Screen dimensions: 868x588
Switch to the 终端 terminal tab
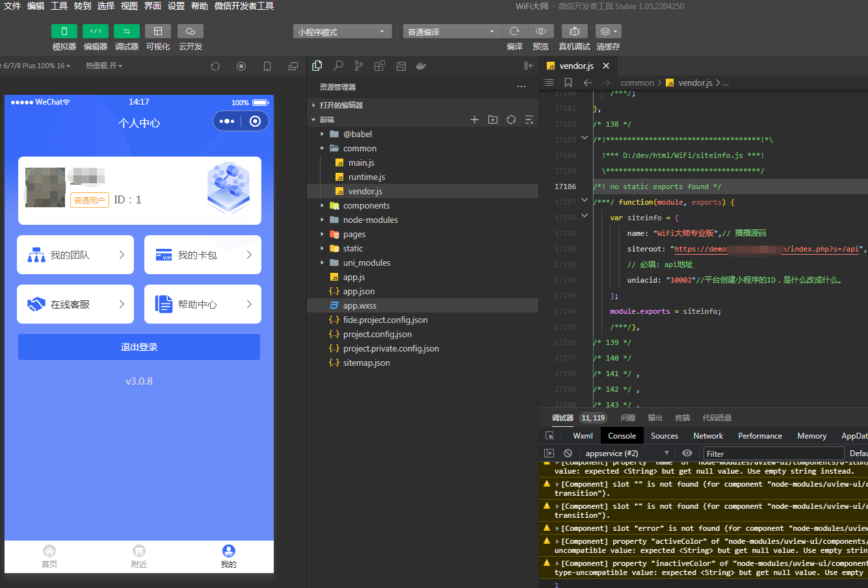click(x=683, y=418)
